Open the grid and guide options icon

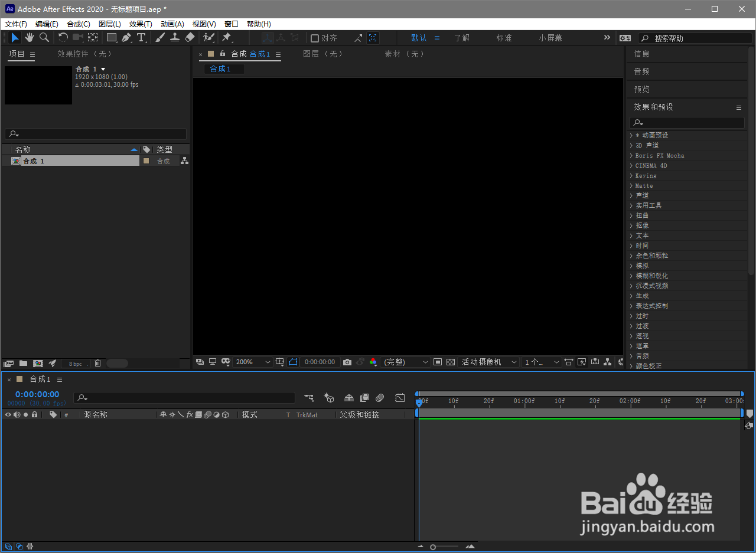pos(280,362)
